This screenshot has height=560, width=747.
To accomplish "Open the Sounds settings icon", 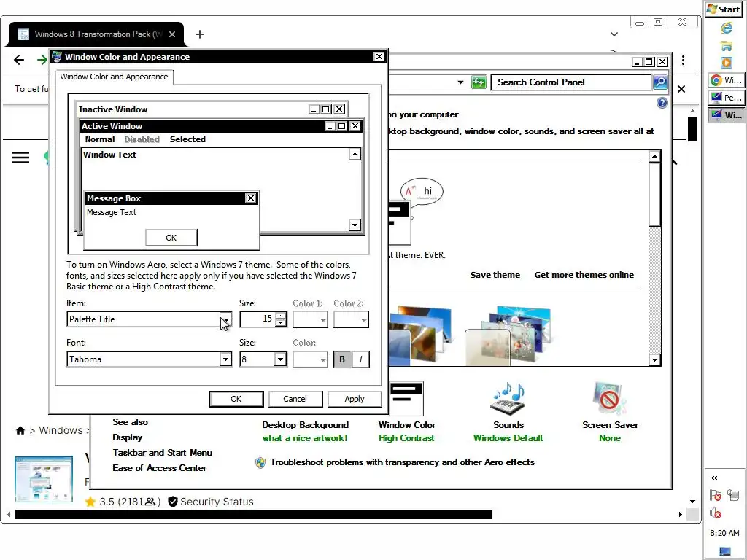I will point(508,398).
